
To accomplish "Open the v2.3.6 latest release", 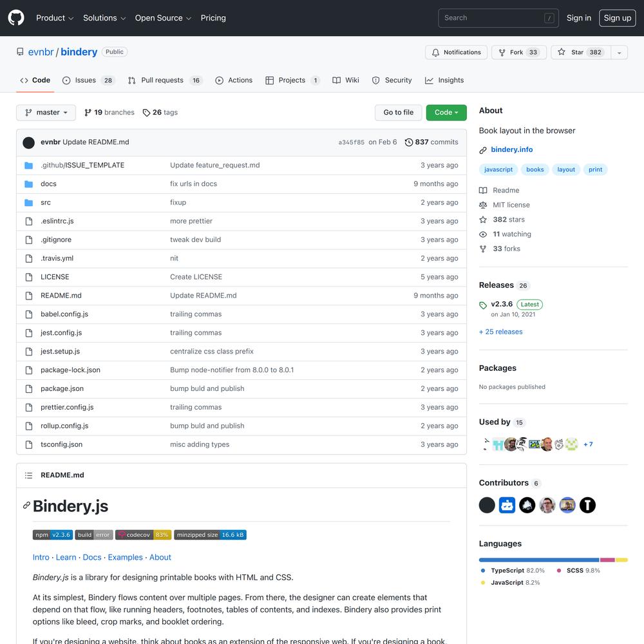I will point(502,305).
